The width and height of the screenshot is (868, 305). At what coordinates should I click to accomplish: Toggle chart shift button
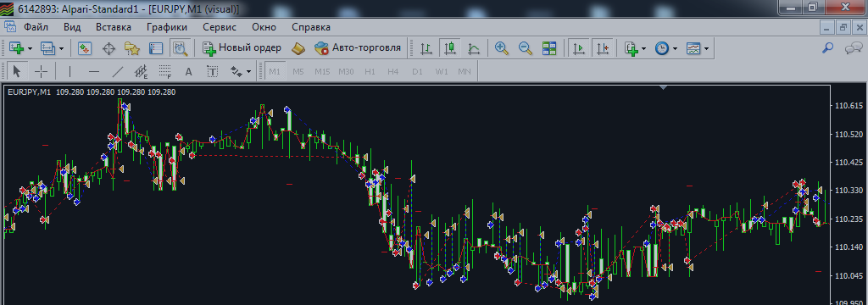(603, 48)
